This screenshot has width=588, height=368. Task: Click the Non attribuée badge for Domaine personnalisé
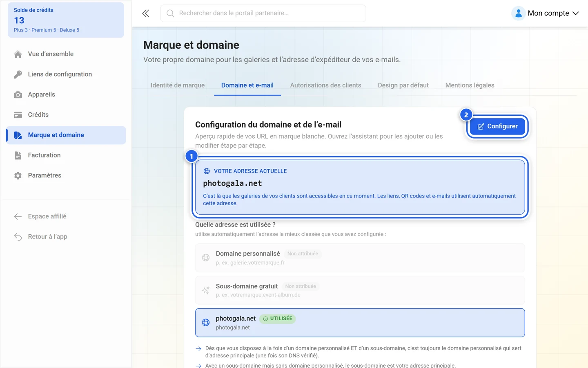303,254
